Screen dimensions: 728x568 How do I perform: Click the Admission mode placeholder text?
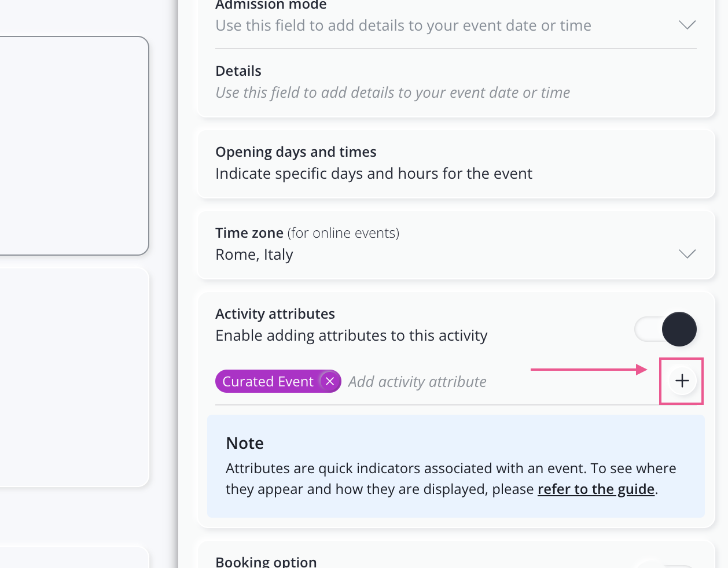(x=403, y=25)
